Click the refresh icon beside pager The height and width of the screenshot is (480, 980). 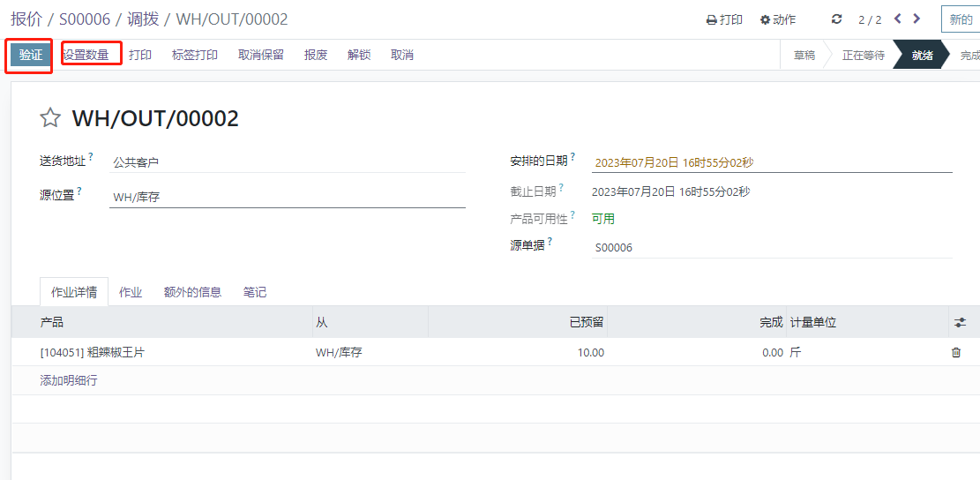click(x=837, y=19)
